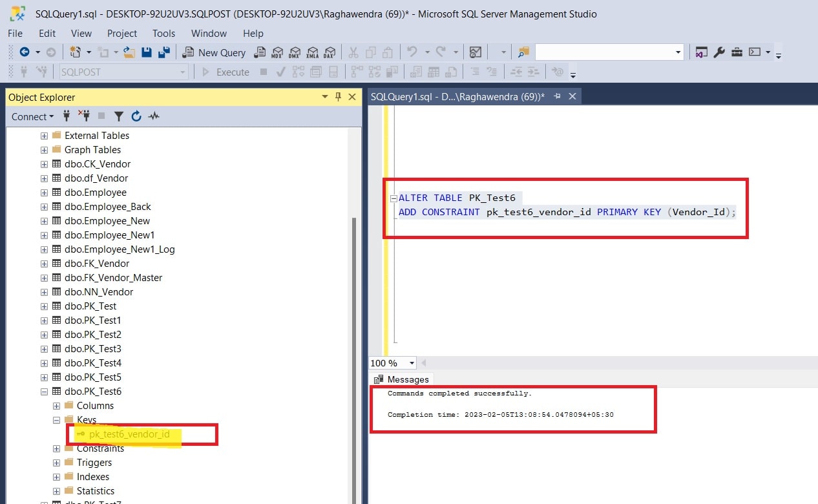The height and width of the screenshot is (504, 818).
Task: Click the New Query button
Action: tap(215, 52)
